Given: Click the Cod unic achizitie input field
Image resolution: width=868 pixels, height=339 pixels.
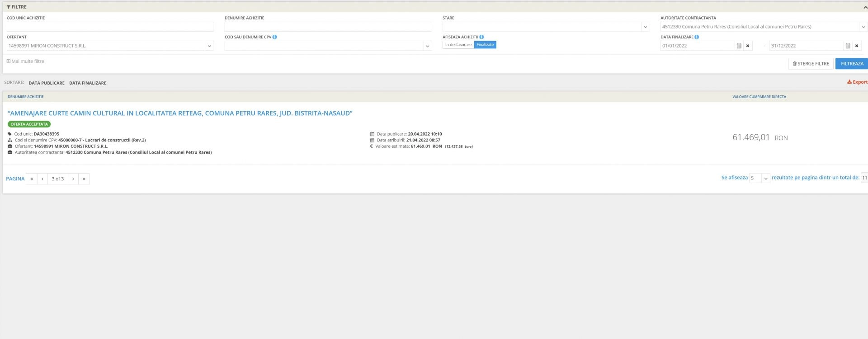Looking at the screenshot, I should (110, 27).
